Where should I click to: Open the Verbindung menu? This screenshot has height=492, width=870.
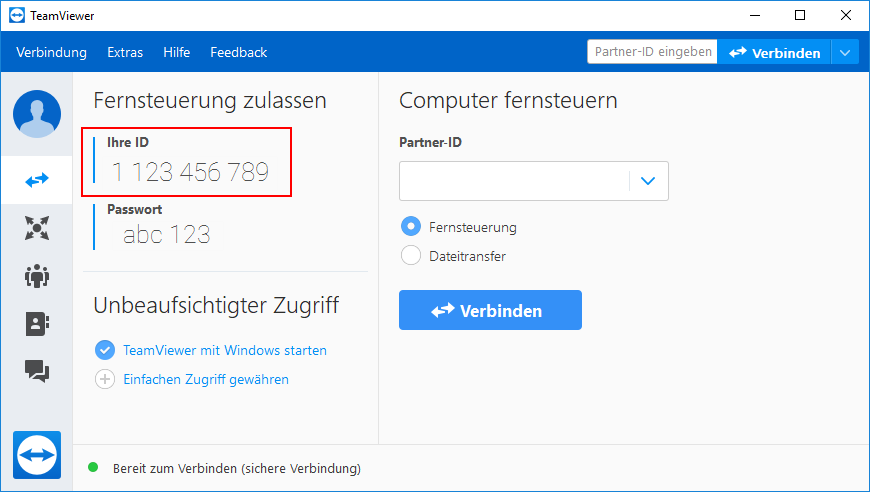51,52
